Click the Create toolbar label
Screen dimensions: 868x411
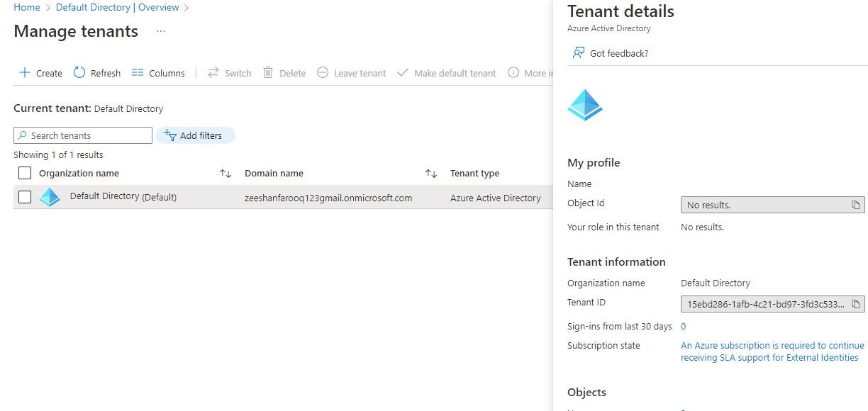tap(49, 73)
